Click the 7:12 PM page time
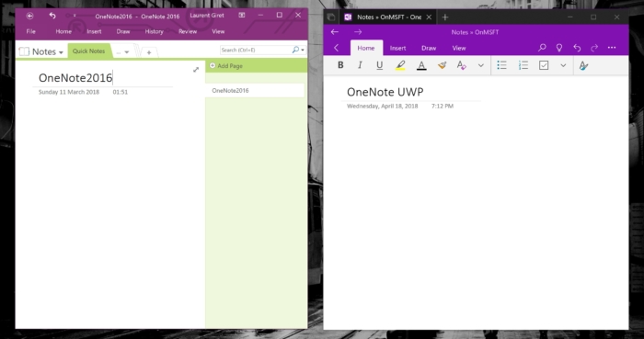This screenshot has width=644, height=339. 443,106
